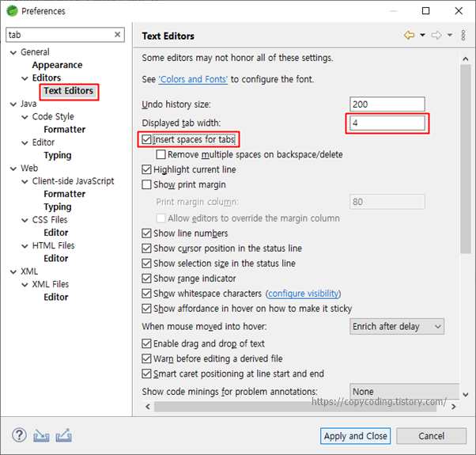Image resolution: width=476 pixels, height=455 pixels.
Task: Select Editor under HTML Files
Action: click(56, 259)
